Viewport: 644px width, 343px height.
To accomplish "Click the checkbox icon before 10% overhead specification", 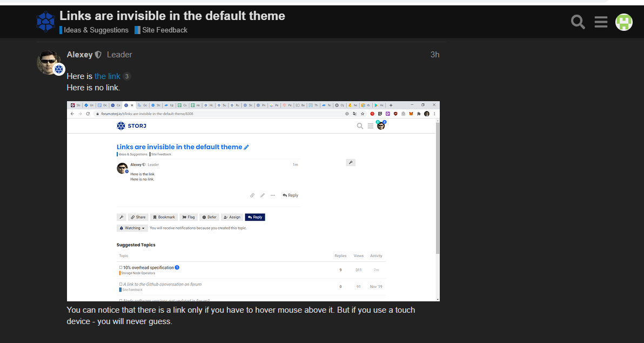I will (120, 268).
